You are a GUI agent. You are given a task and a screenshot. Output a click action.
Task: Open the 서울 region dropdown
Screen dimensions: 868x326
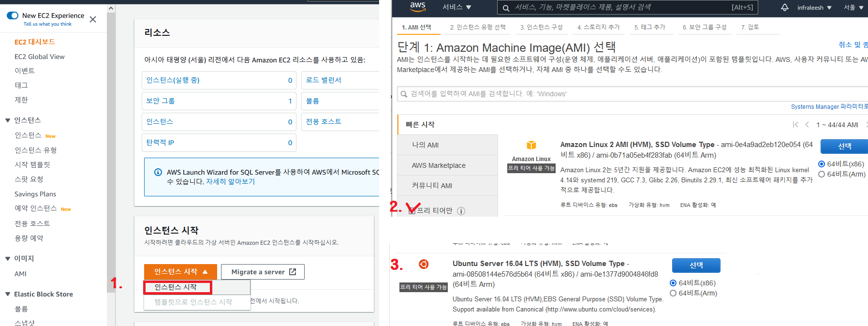click(853, 8)
